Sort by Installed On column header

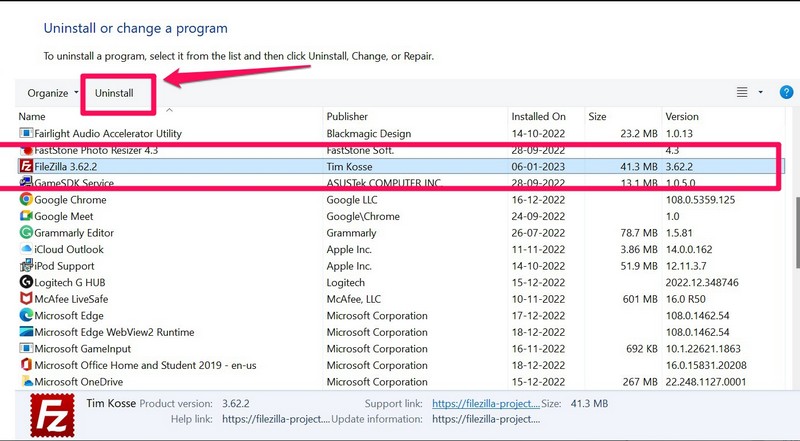click(538, 117)
